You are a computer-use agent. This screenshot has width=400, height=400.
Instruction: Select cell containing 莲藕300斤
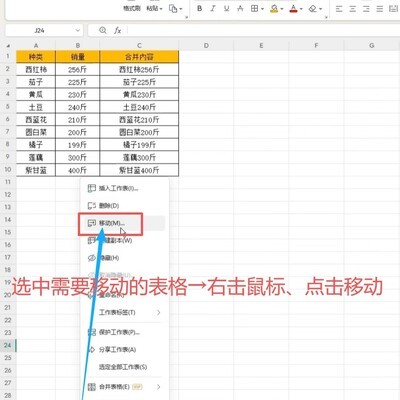(139, 157)
